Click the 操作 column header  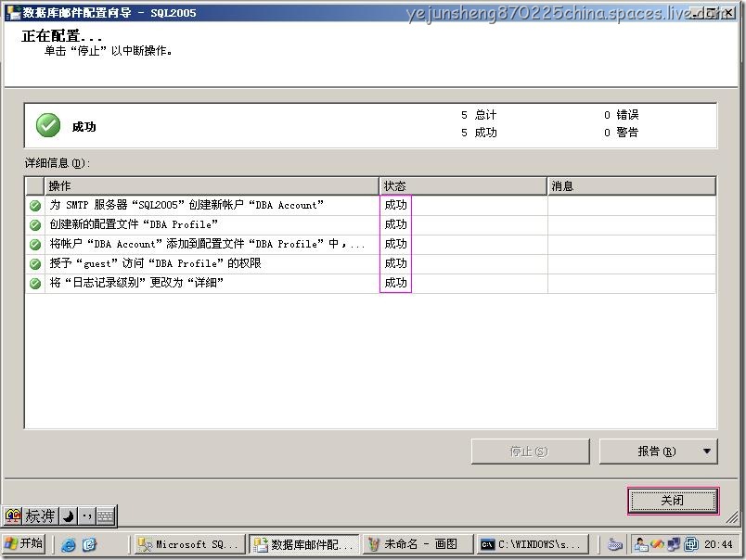[212, 185]
